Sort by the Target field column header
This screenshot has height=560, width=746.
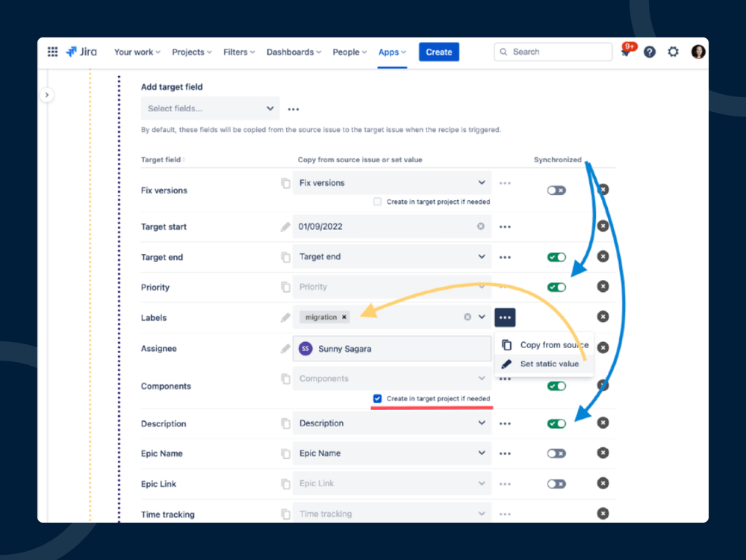pyautogui.click(x=164, y=160)
